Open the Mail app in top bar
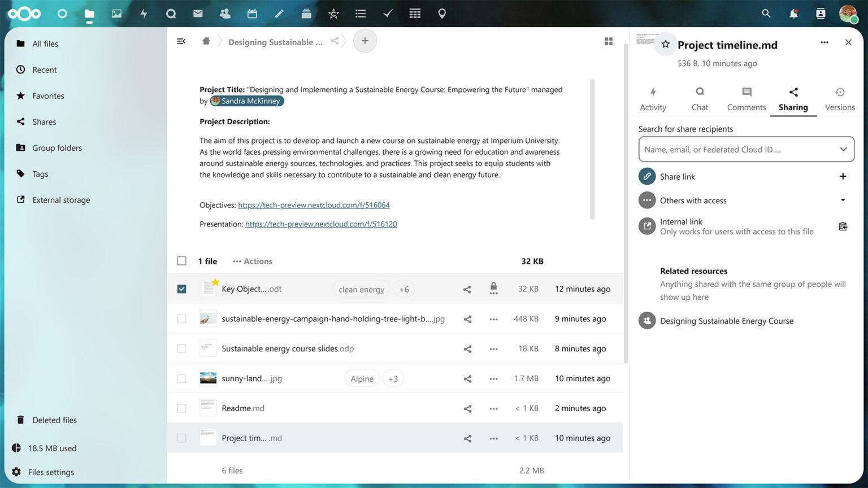Screen dimensions: 868x488 198,14
